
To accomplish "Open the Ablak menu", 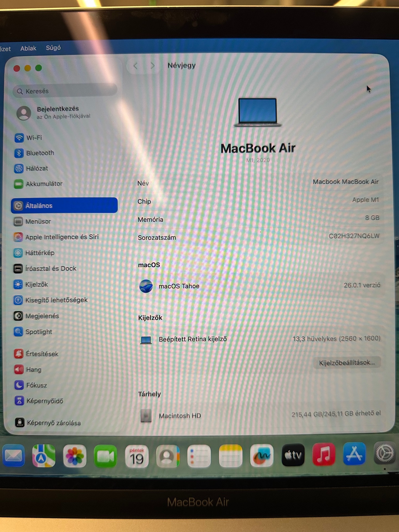I will (x=28, y=48).
